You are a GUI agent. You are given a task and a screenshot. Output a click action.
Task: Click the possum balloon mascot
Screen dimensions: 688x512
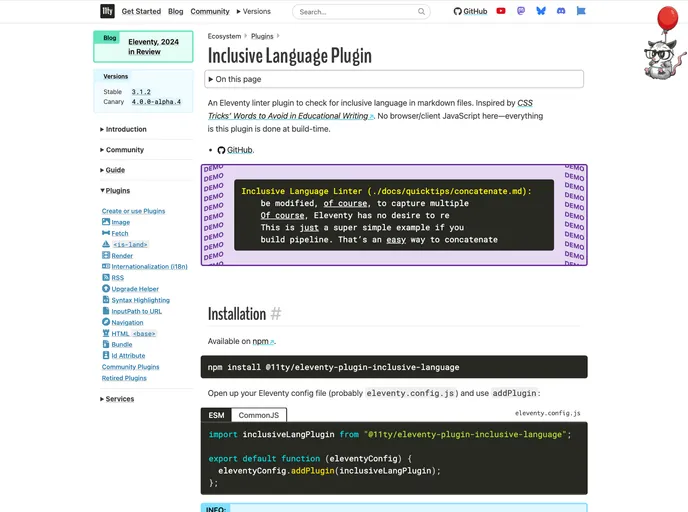pos(664,43)
